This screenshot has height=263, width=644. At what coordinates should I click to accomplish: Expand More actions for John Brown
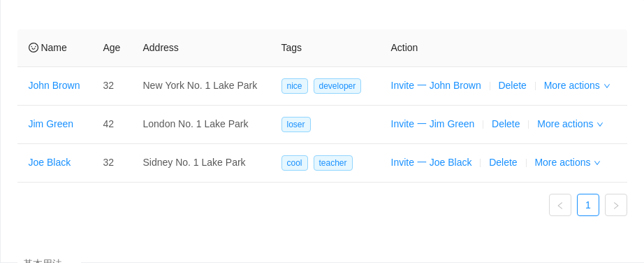pyautogui.click(x=577, y=85)
